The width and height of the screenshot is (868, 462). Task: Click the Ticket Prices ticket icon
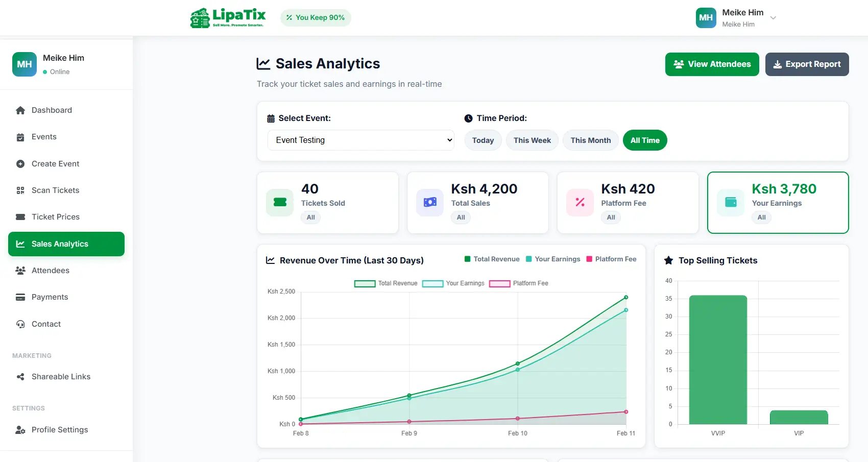(20, 217)
